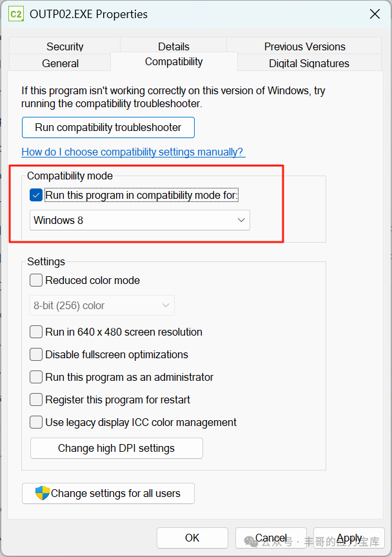
Task: Tick Disable fullscreen optimizations
Action: pyautogui.click(x=36, y=354)
